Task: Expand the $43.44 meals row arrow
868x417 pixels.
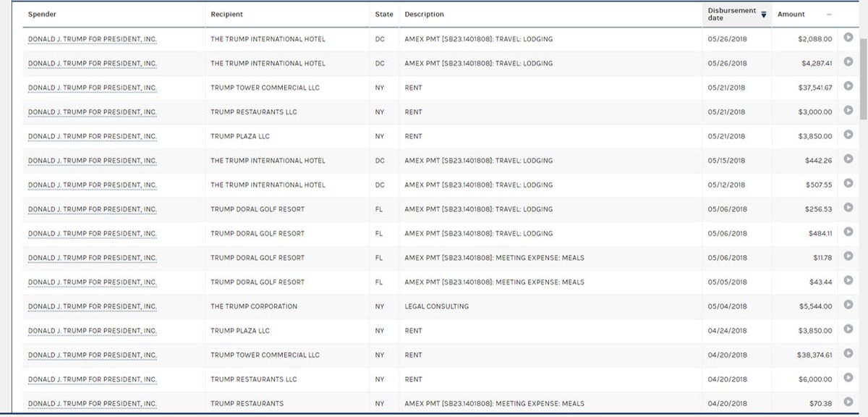Action: [x=848, y=282]
